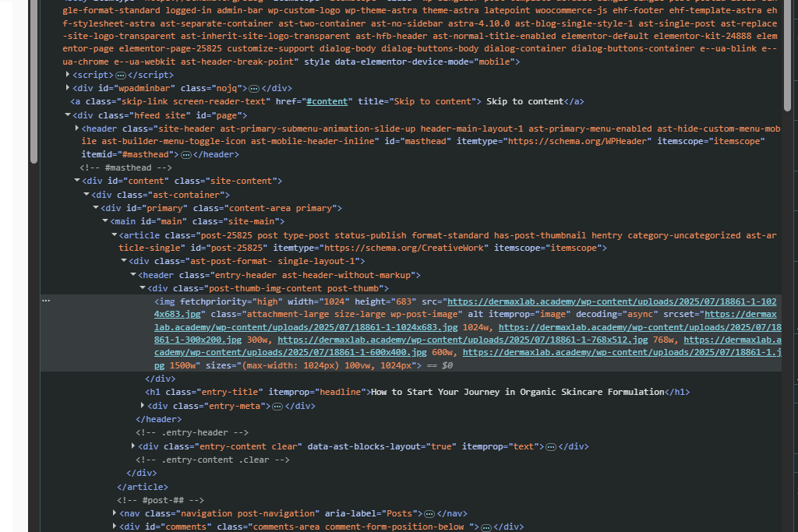Collapse the post-thumb-img-content div arrow

[142, 287]
